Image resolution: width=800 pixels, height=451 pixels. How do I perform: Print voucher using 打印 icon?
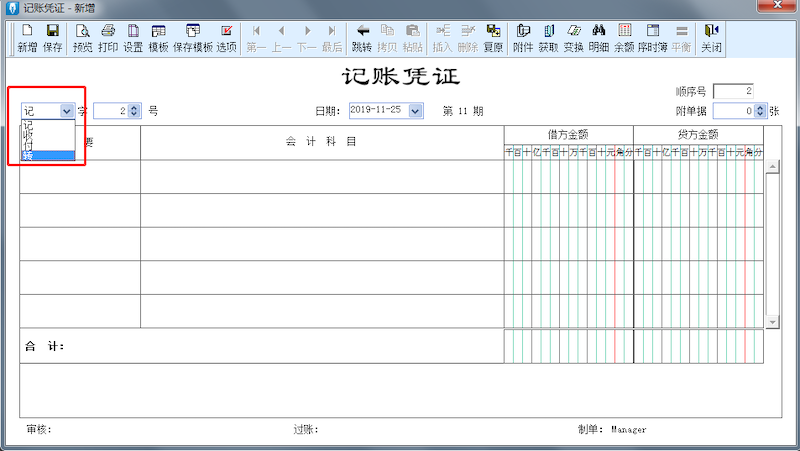pos(108,38)
